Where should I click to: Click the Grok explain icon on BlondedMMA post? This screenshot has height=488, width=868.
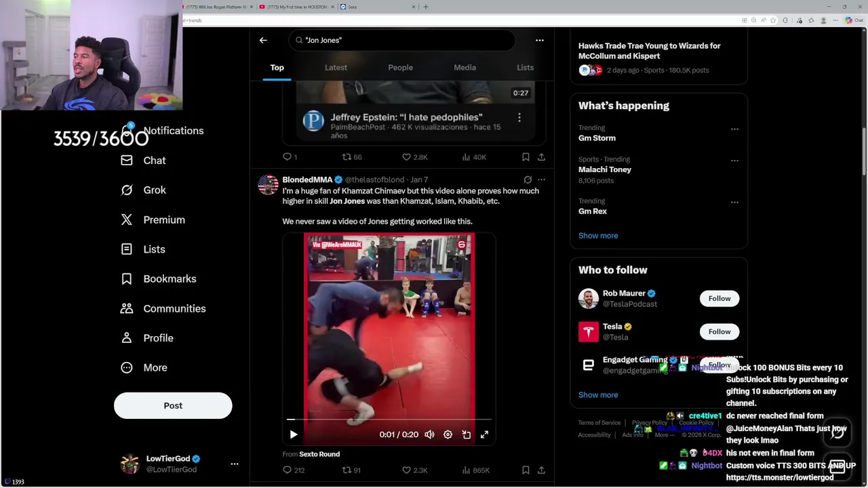click(x=528, y=180)
